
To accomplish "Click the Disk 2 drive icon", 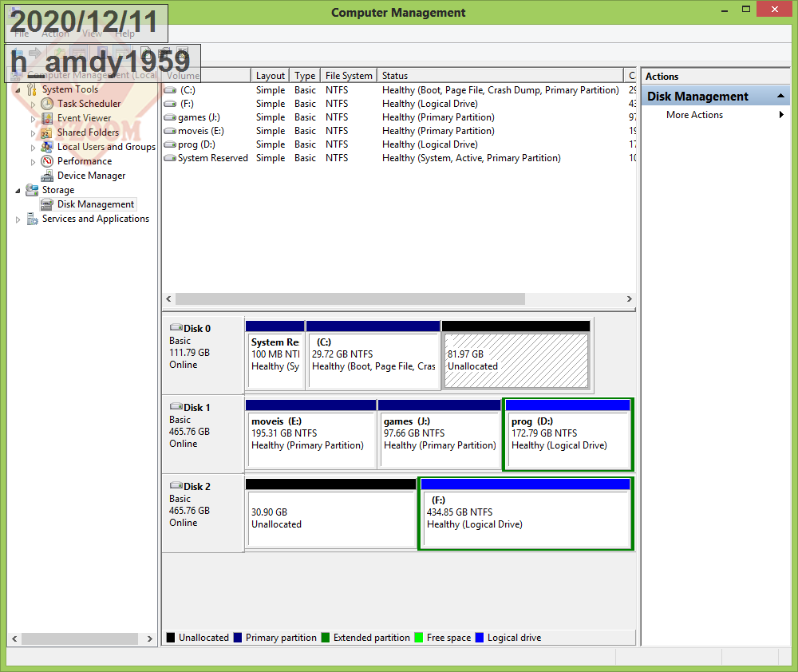I will coord(176,485).
